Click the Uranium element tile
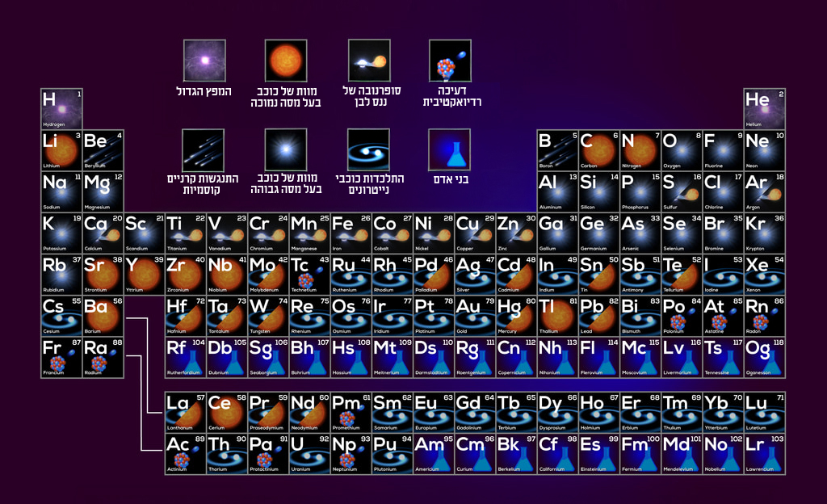The width and height of the screenshot is (827, 504). [x=309, y=453]
